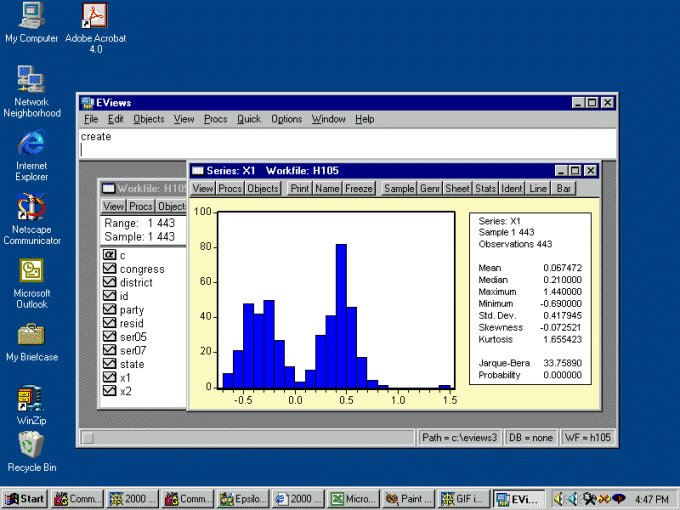Screen dimensions: 680x510
Task: Launch Internet Explorer from the desktop
Action: click(x=31, y=143)
